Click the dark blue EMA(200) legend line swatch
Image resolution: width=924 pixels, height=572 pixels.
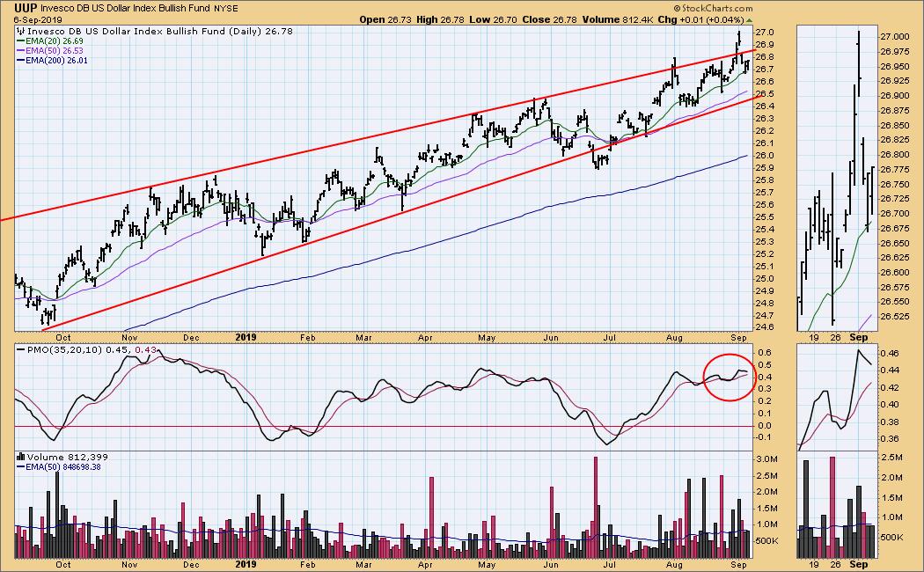pos(20,60)
